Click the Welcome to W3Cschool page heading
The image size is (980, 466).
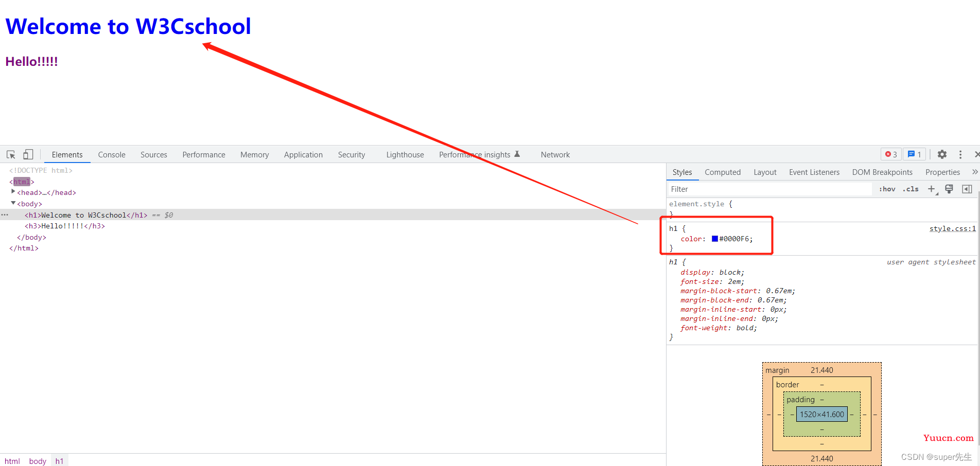[128, 26]
